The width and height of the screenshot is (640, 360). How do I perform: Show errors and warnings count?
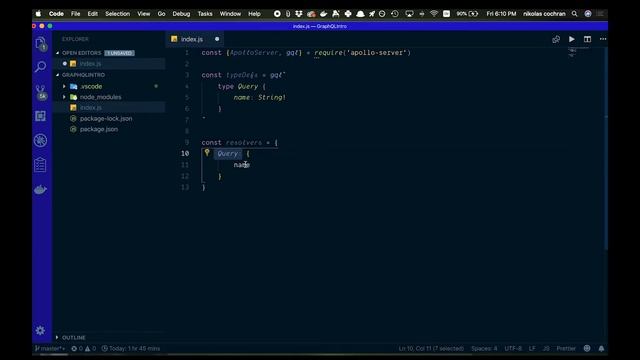pyautogui.click(x=84, y=348)
